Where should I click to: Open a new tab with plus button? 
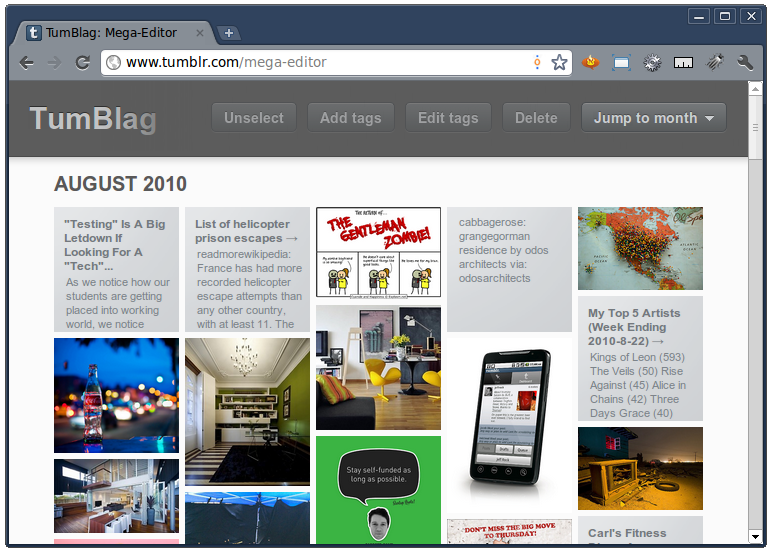(228, 33)
